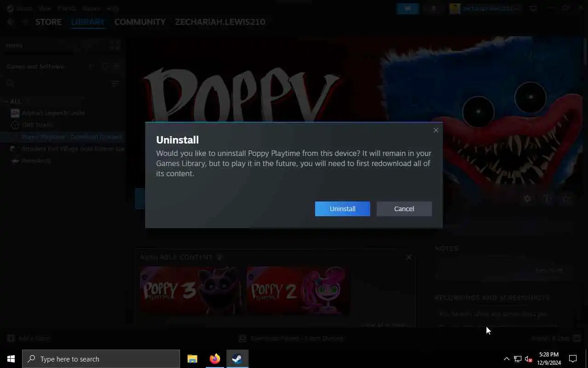Select OBS Studio in the library
The image size is (588, 368).
point(38,125)
